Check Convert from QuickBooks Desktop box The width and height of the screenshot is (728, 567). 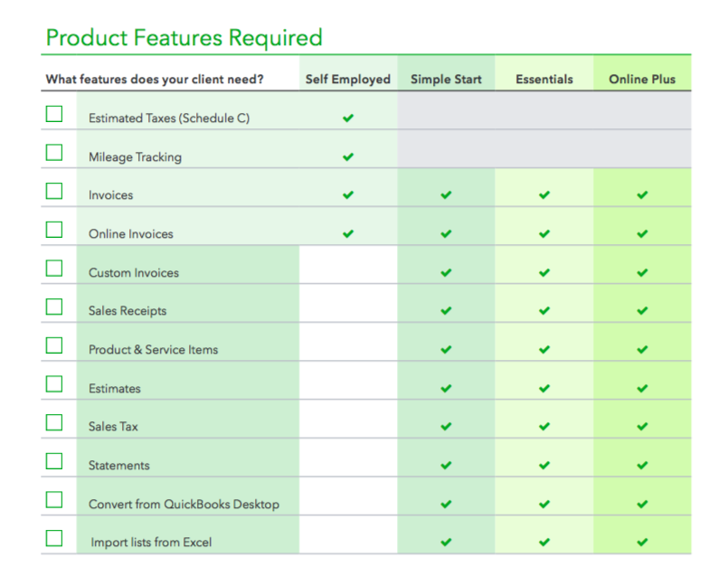[54, 500]
